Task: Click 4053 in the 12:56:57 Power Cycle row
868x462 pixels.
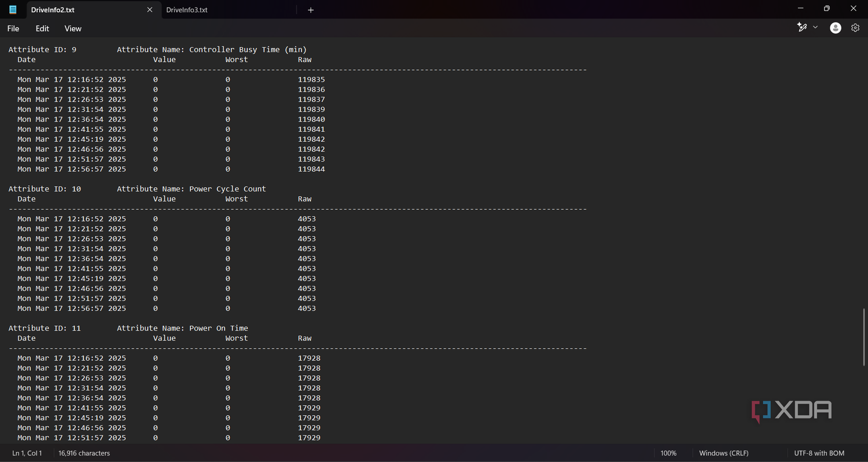Action: (x=307, y=309)
